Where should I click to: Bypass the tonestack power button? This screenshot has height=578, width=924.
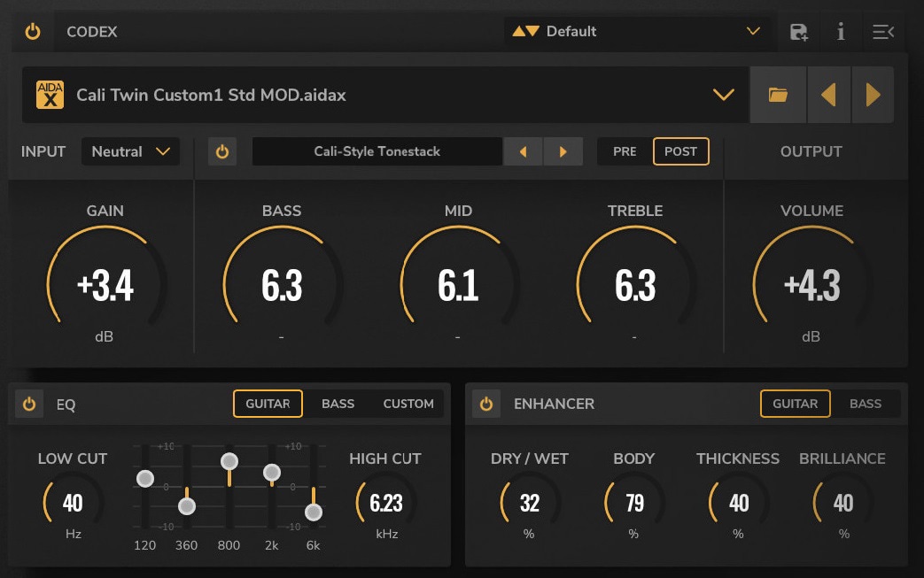pos(221,151)
